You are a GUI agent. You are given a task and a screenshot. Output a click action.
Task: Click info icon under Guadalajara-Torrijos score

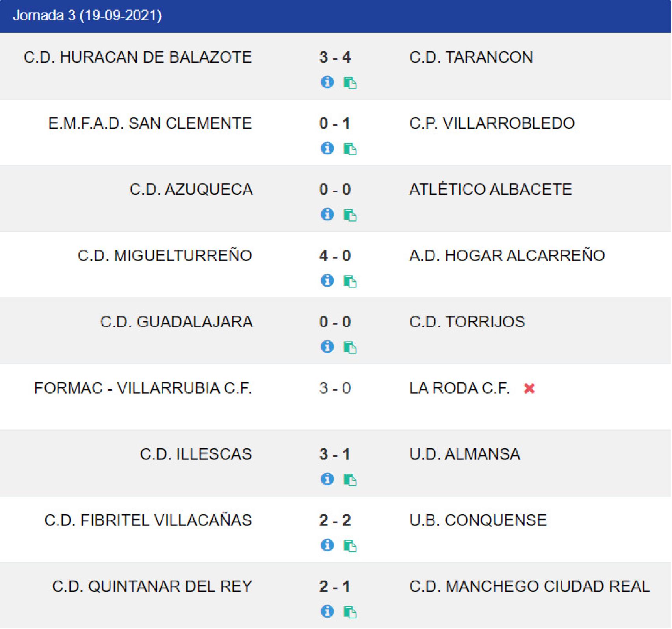coord(327,346)
